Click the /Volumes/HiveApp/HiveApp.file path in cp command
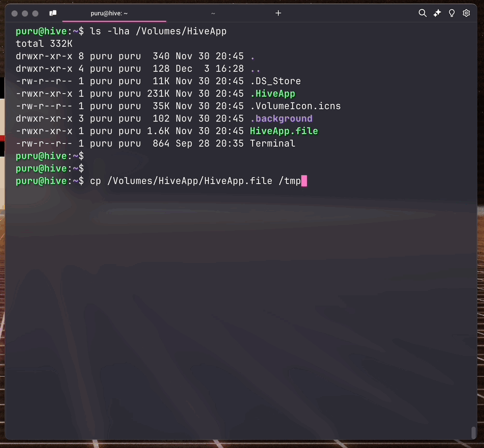Screen dimensions: 484x448 (190, 181)
